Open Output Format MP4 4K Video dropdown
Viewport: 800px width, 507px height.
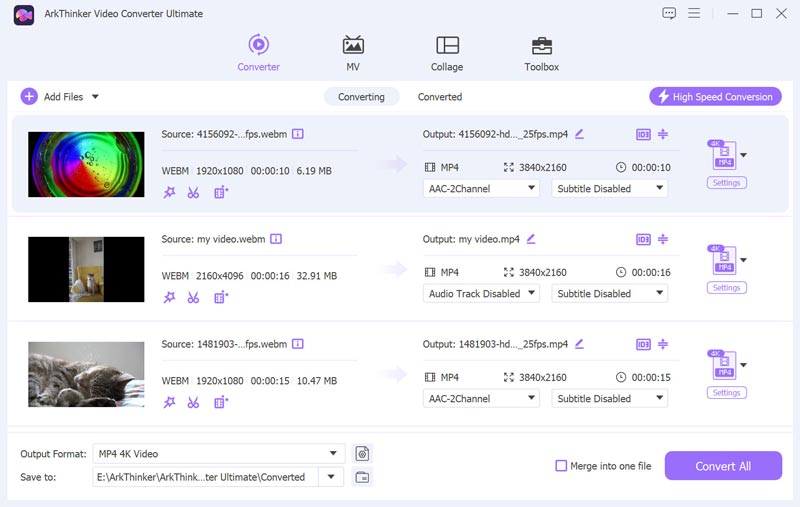(x=218, y=453)
